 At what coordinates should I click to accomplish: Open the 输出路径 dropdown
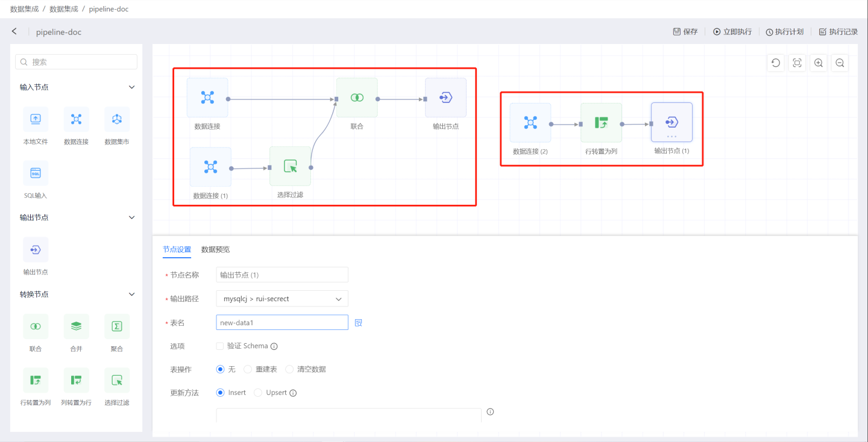click(x=281, y=299)
